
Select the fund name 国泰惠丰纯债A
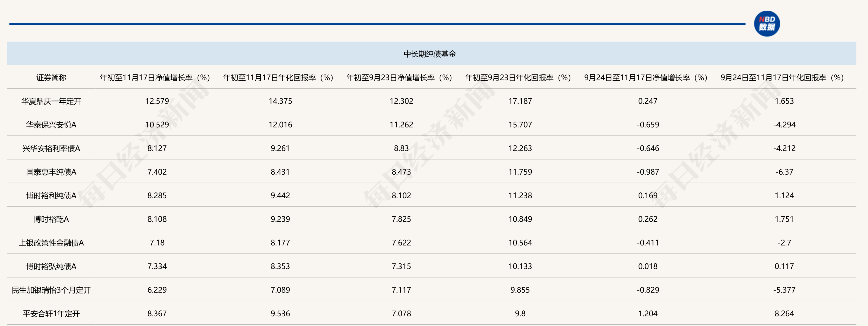[x=51, y=172]
